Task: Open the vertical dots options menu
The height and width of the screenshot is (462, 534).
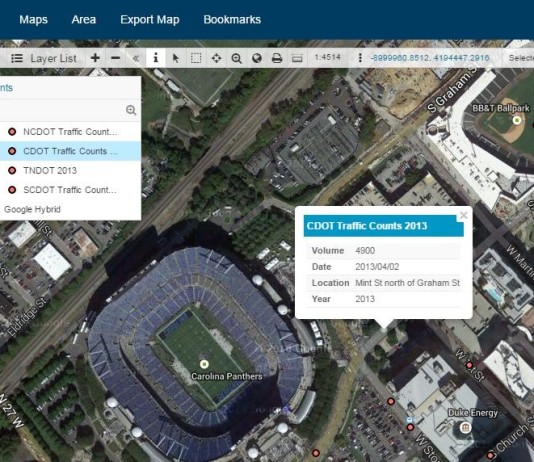Action: coord(360,58)
